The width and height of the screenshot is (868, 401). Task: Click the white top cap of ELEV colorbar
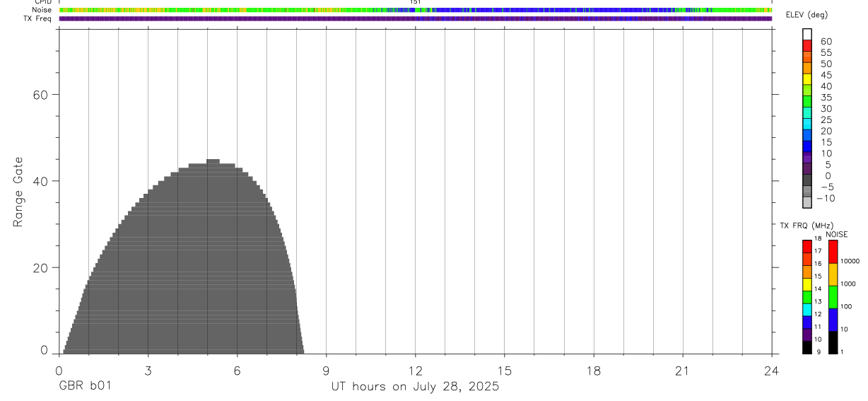click(x=807, y=34)
